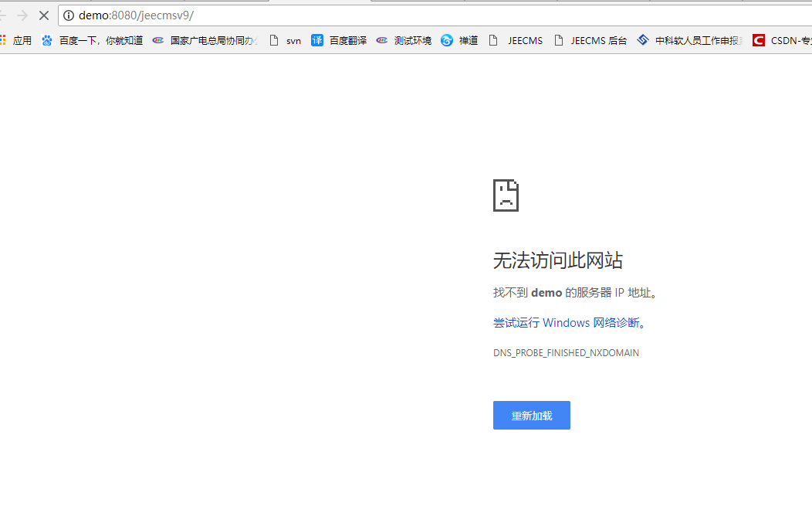This screenshot has width=812, height=513.
Task: Click the 无法访问此网站 heading
Action: [558, 260]
